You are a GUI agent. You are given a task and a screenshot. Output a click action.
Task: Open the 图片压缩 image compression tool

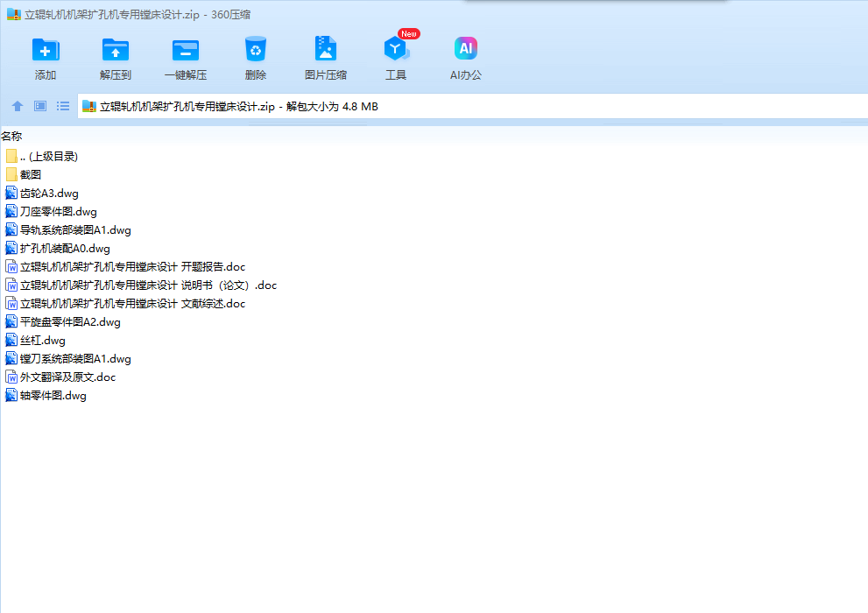point(326,48)
